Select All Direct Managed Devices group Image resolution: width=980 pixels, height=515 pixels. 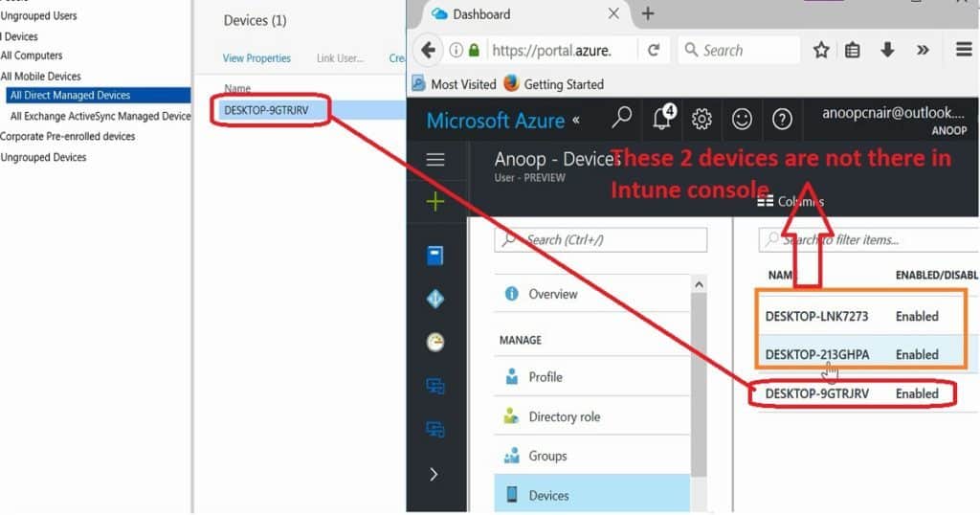[x=99, y=95]
